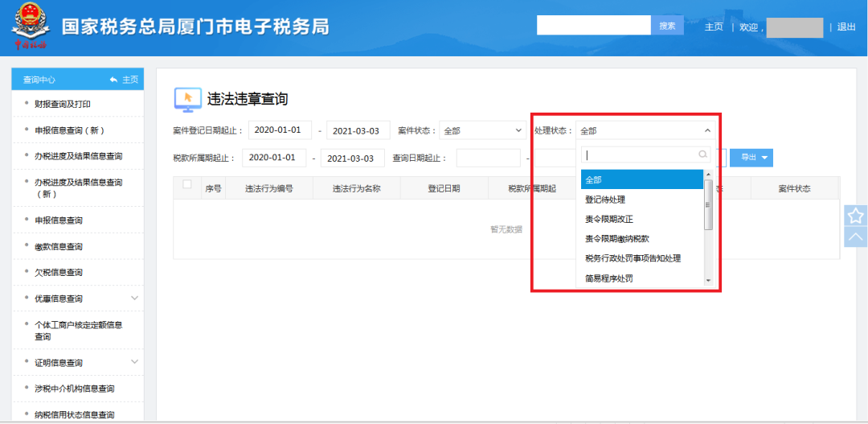The width and height of the screenshot is (868, 424).
Task: Click 序号 column header
Action: [213, 188]
